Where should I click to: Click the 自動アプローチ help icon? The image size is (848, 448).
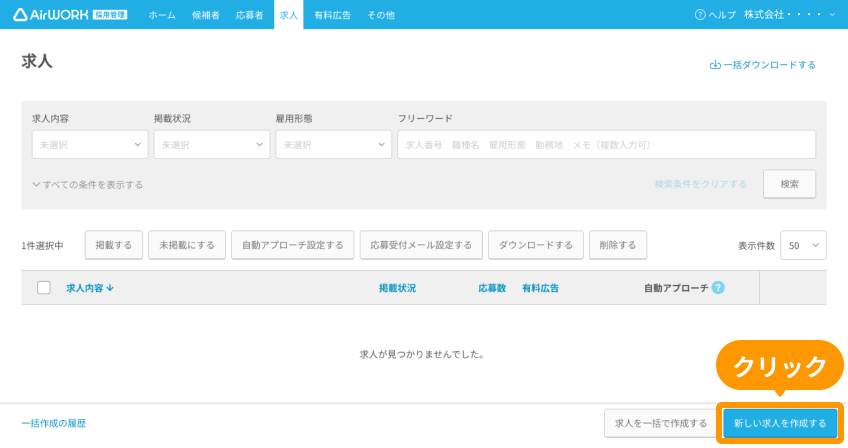pyautogui.click(x=718, y=288)
